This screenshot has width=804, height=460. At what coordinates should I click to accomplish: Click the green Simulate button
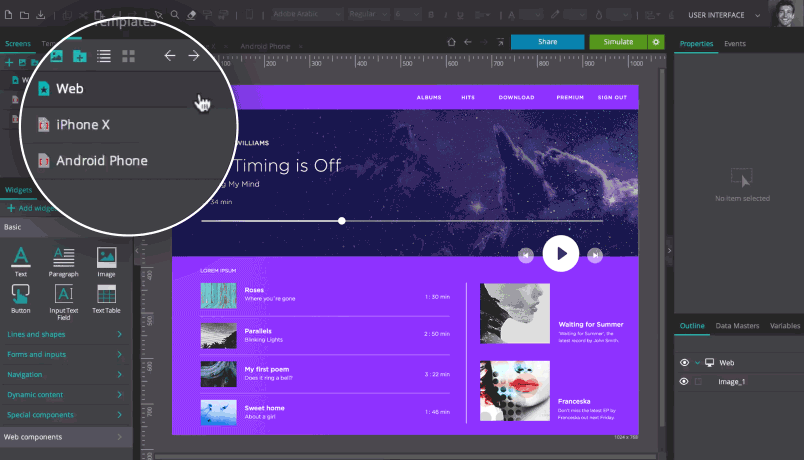coord(618,42)
